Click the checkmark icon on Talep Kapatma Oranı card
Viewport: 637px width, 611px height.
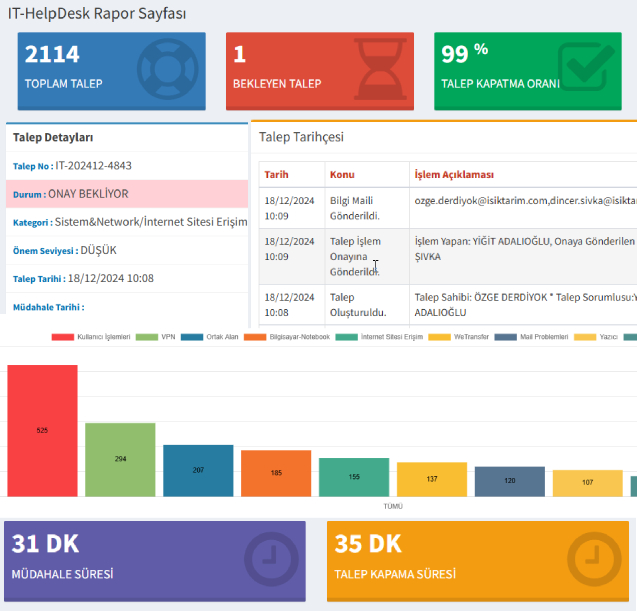point(587,68)
